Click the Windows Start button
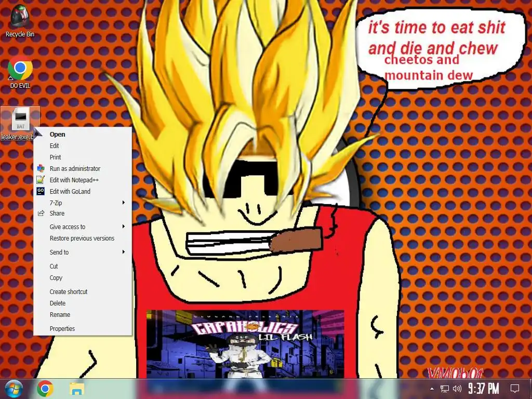The height and width of the screenshot is (399, 532). point(14,389)
